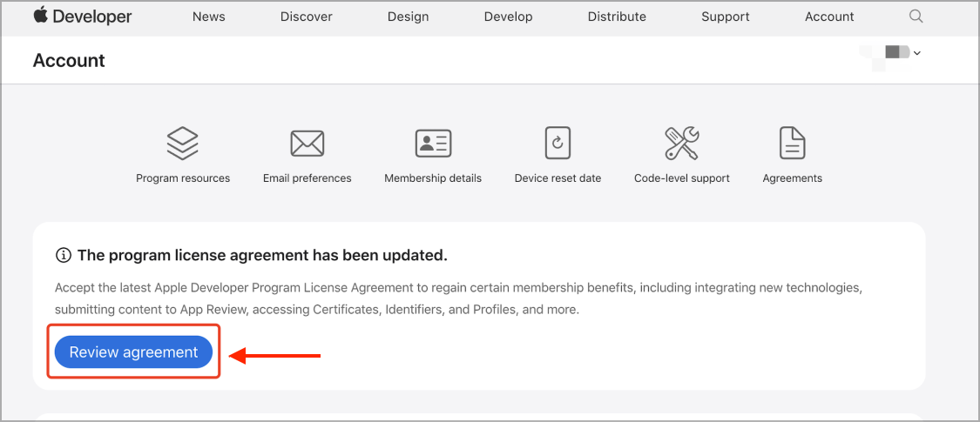
Task: Select Design in the navigation bar
Action: pyautogui.click(x=409, y=17)
